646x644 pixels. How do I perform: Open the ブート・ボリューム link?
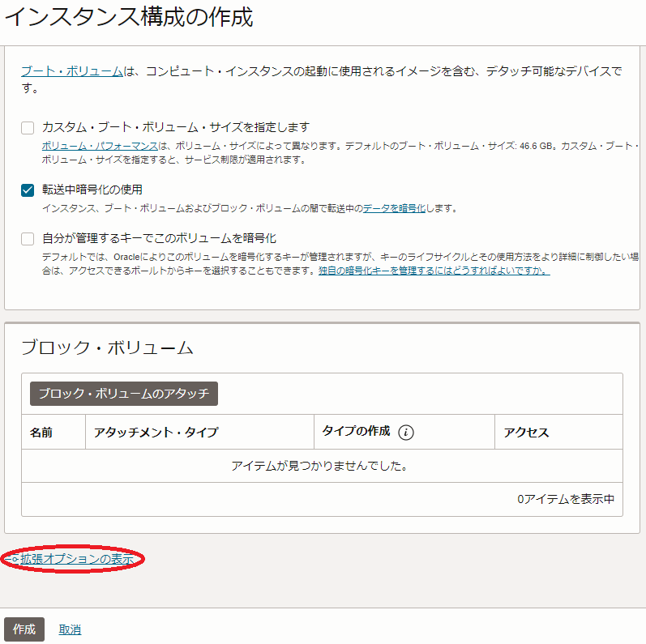tap(71, 71)
